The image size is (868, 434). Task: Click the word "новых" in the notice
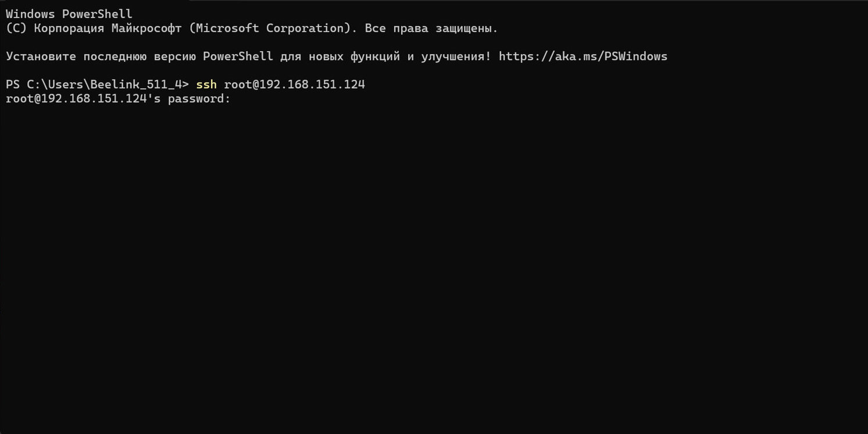pyautogui.click(x=326, y=56)
